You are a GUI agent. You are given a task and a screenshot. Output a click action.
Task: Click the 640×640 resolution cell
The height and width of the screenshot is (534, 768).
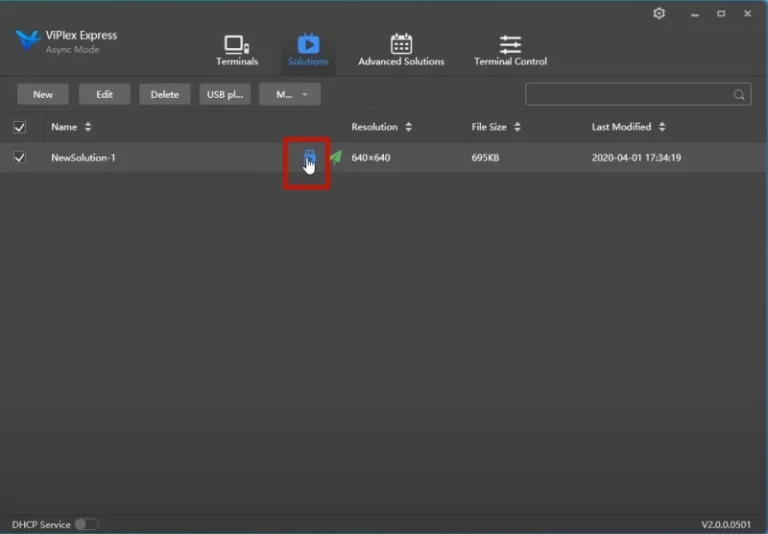point(371,157)
